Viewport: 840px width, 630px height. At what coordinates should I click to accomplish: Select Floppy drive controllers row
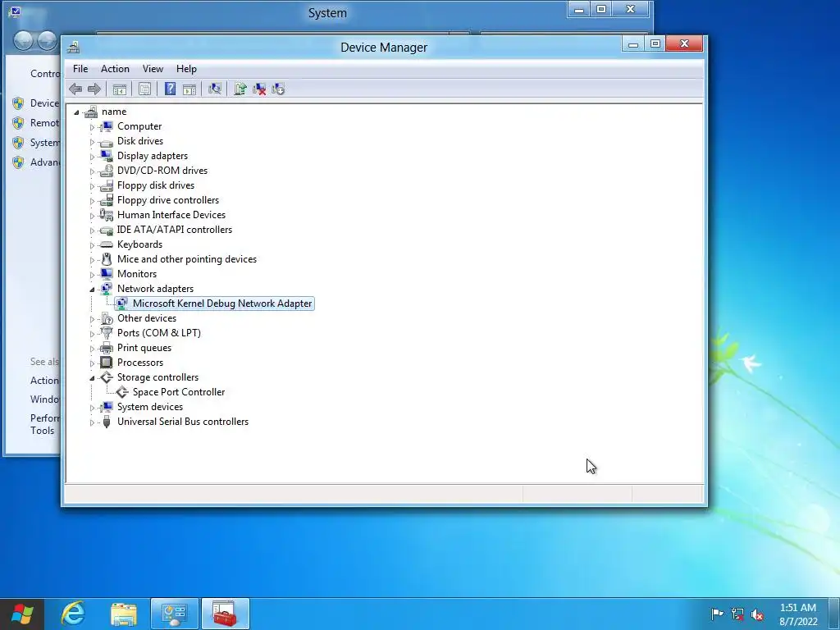tap(167, 200)
